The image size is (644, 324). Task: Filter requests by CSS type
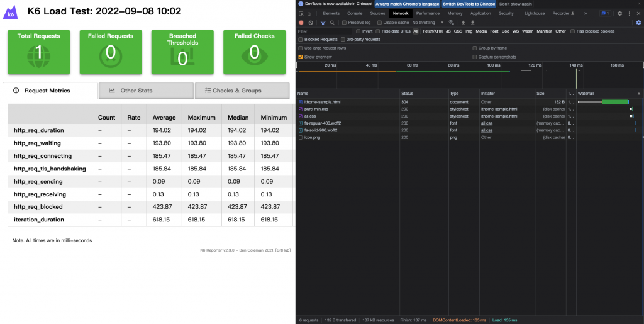(x=458, y=31)
